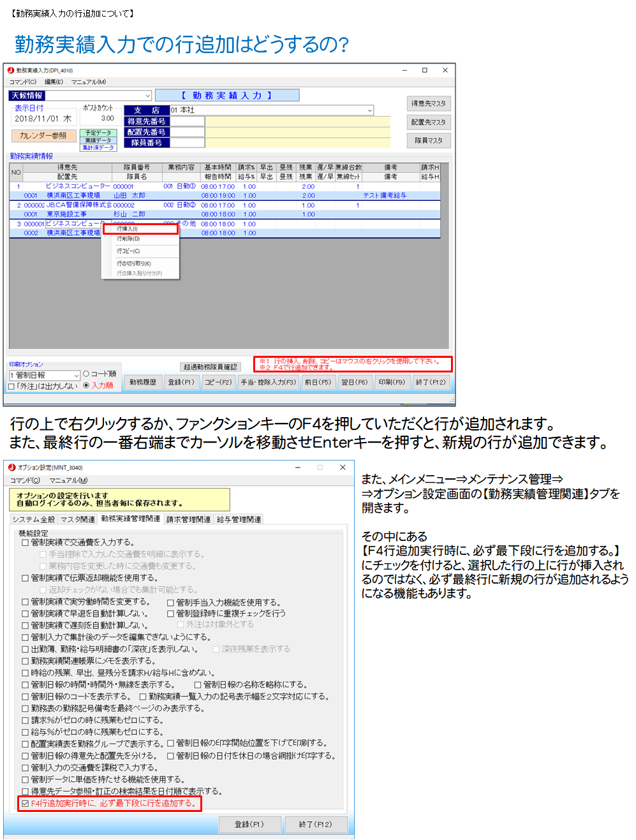The width and height of the screenshot is (636, 840).
Task: Enable the 「外注」は出力しない checkbox
Action: 11,387
